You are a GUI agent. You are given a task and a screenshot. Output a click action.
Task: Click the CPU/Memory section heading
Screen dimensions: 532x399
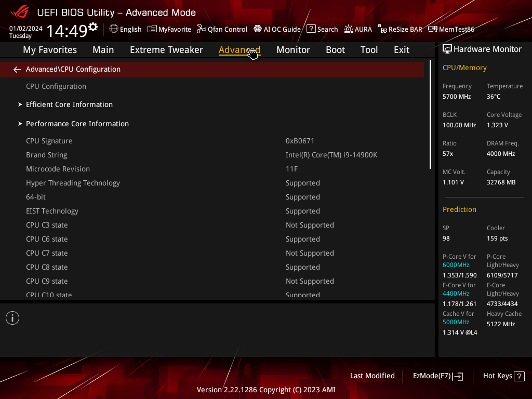[464, 68]
